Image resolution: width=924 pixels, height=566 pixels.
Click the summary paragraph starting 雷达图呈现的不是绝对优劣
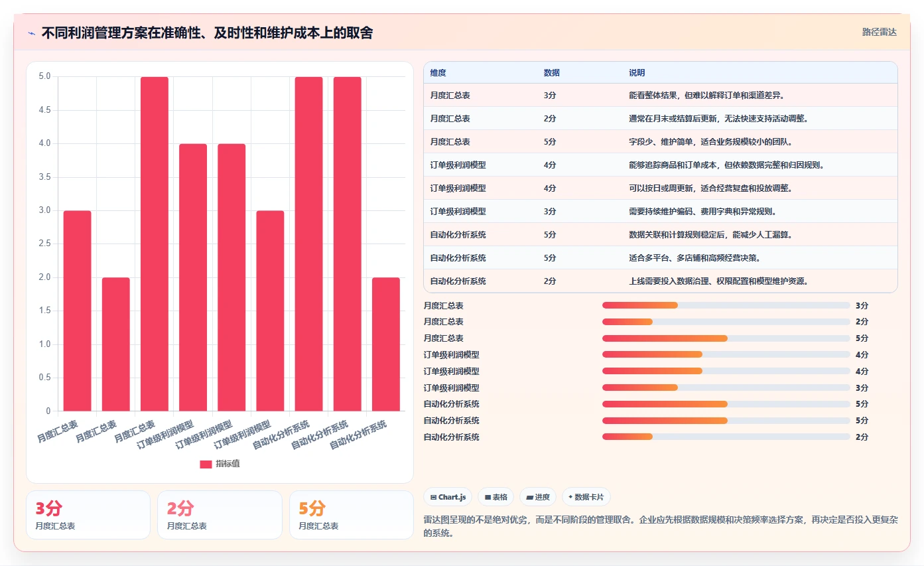pyautogui.click(x=661, y=527)
